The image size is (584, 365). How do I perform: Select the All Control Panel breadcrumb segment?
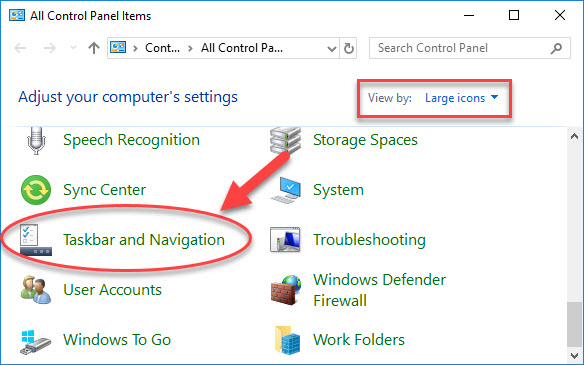point(242,48)
